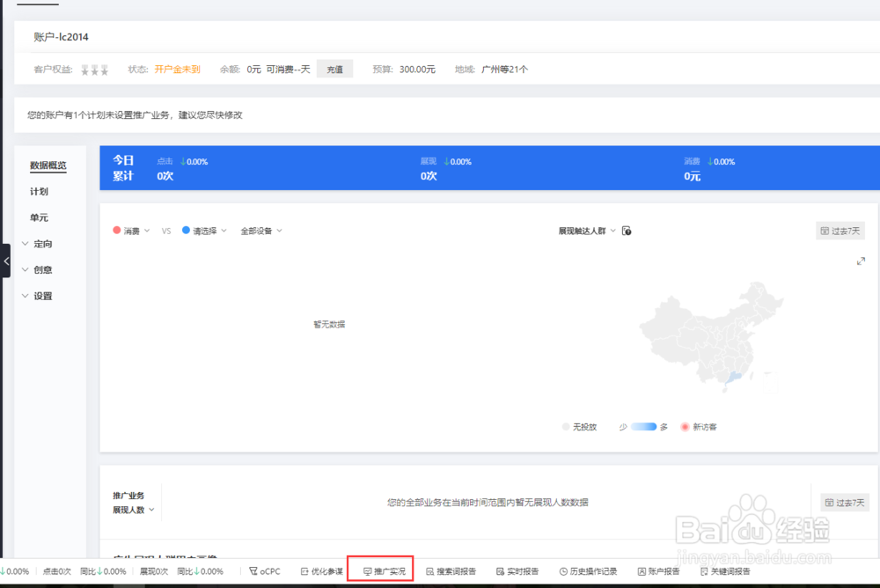Screen dimensions: 880x588
Task: Open the 请选择 comparison metric dropdown
Action: click(x=204, y=231)
